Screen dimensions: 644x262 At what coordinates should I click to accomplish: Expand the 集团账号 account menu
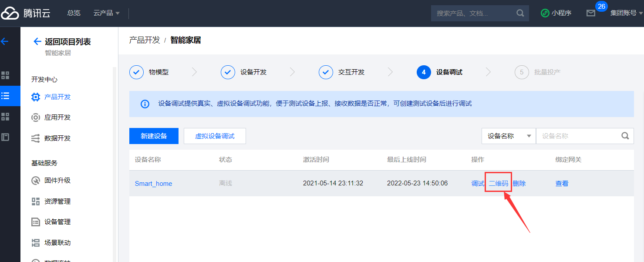[x=626, y=13]
